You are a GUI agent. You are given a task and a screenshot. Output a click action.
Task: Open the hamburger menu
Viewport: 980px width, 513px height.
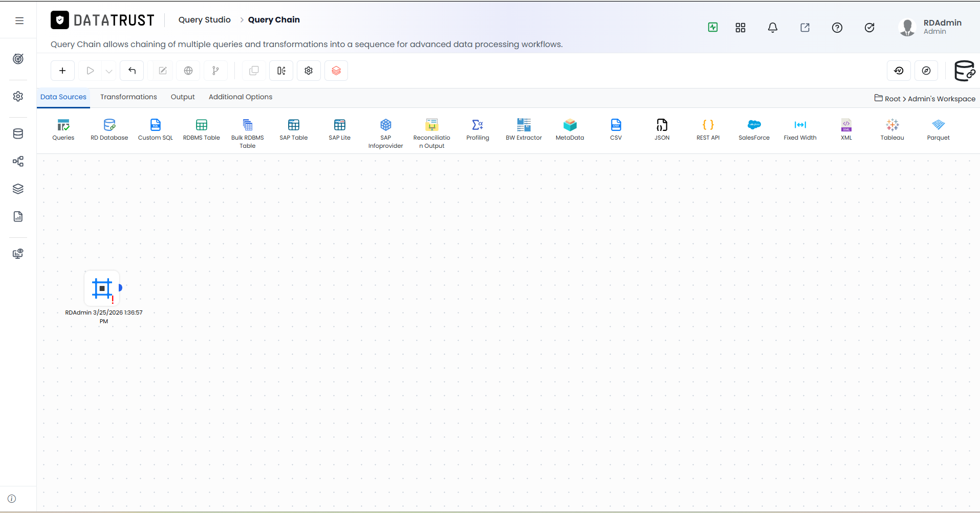[x=19, y=20]
